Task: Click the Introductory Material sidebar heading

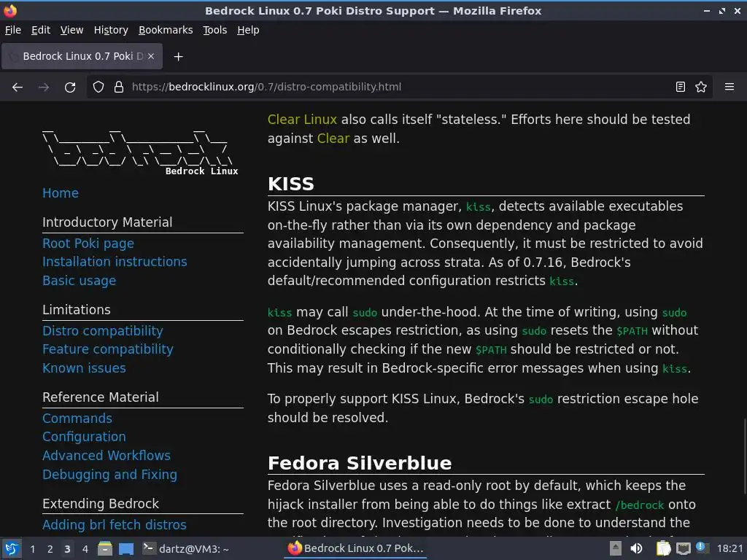Action: [x=107, y=222]
